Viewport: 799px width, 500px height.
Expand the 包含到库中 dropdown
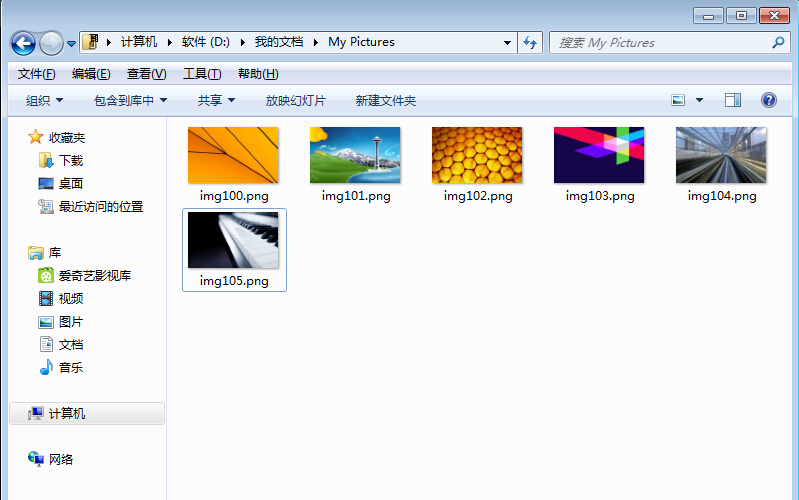[x=130, y=100]
